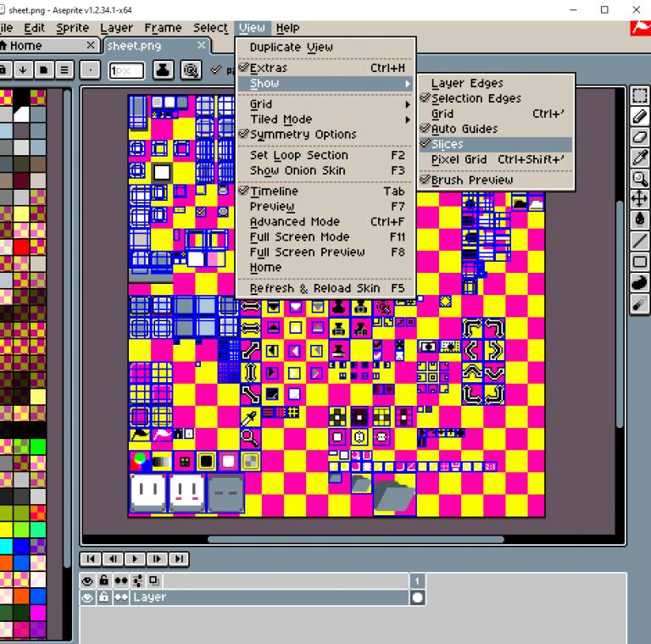
Task: Open the Sprite menu
Action: tap(72, 28)
